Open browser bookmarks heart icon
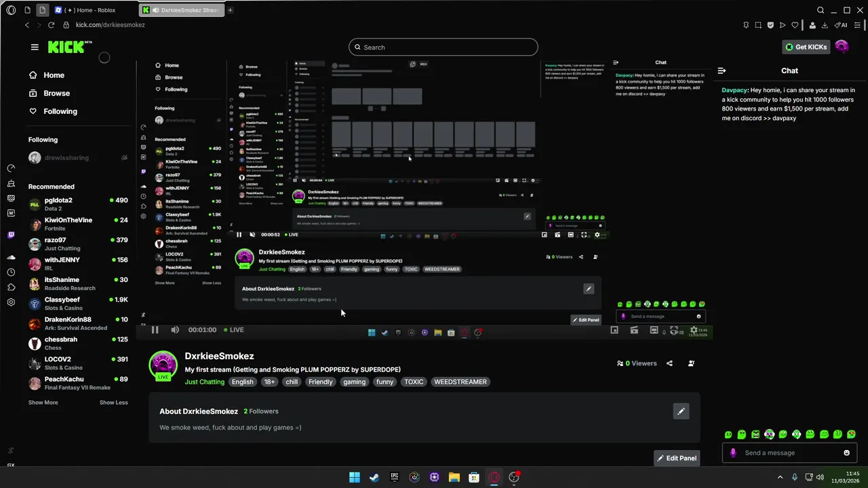868x488 pixels. (x=795, y=25)
